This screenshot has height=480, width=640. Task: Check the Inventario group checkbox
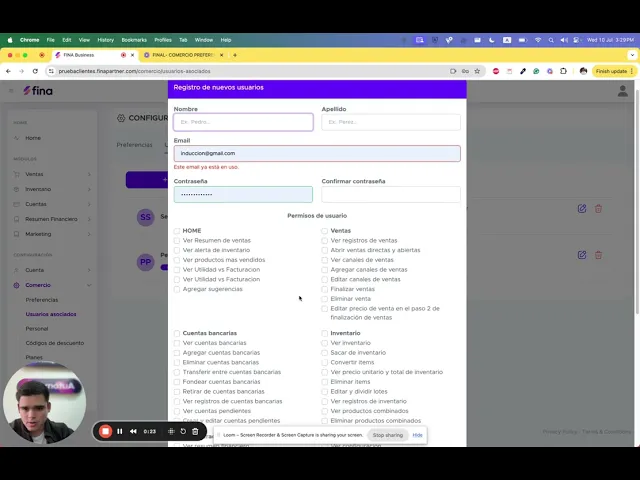point(324,333)
